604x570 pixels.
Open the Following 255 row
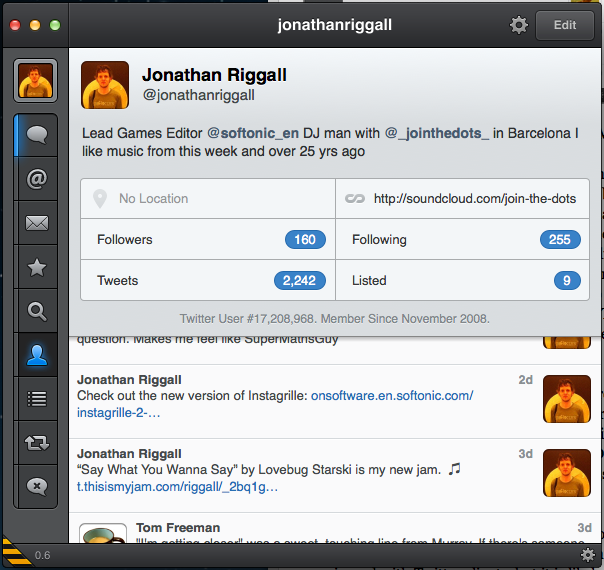462,240
